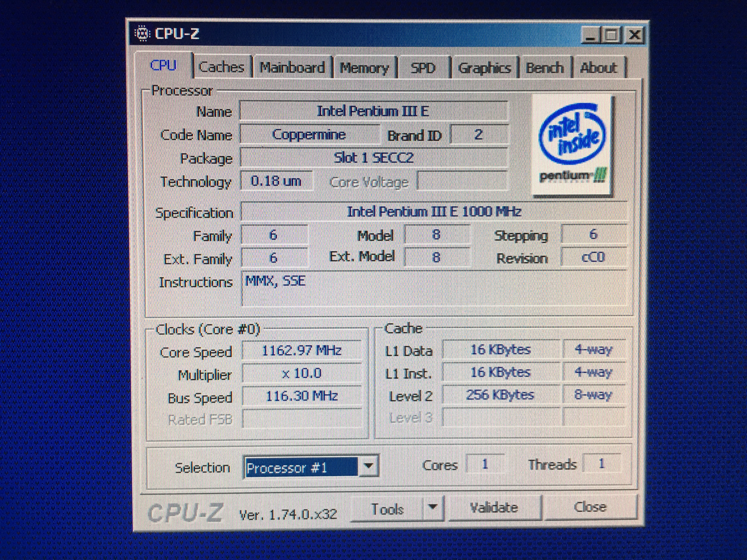The width and height of the screenshot is (747, 560).
Task: Click the Cores value 1
Action: (x=485, y=464)
